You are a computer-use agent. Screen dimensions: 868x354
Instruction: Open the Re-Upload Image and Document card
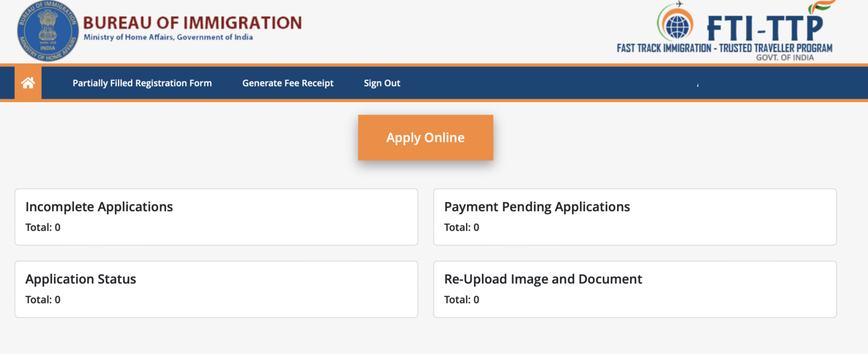pos(635,289)
